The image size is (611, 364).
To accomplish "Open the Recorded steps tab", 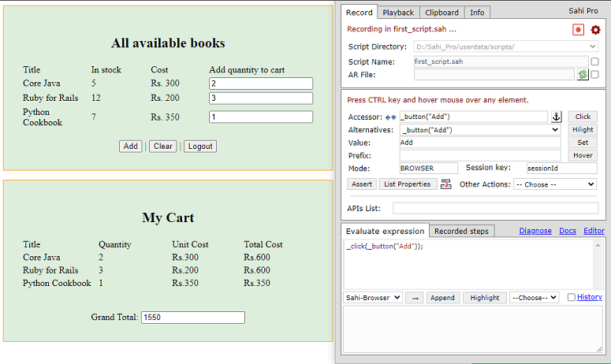I will tap(463, 231).
